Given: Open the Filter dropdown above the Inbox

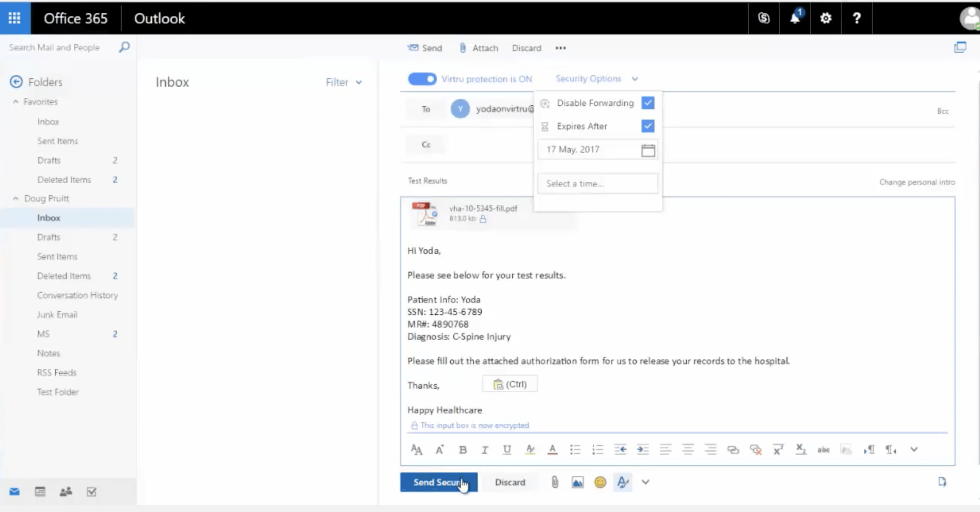Looking at the screenshot, I should (x=343, y=82).
